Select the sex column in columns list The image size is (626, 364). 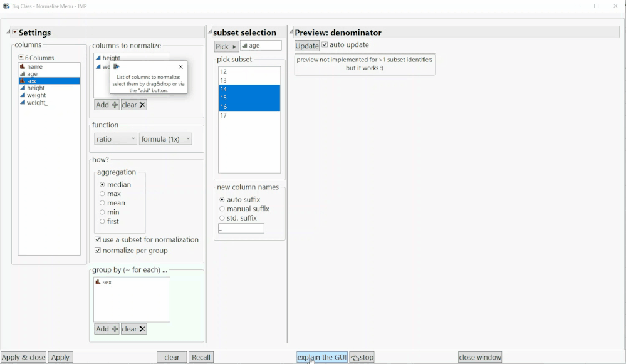coord(49,81)
